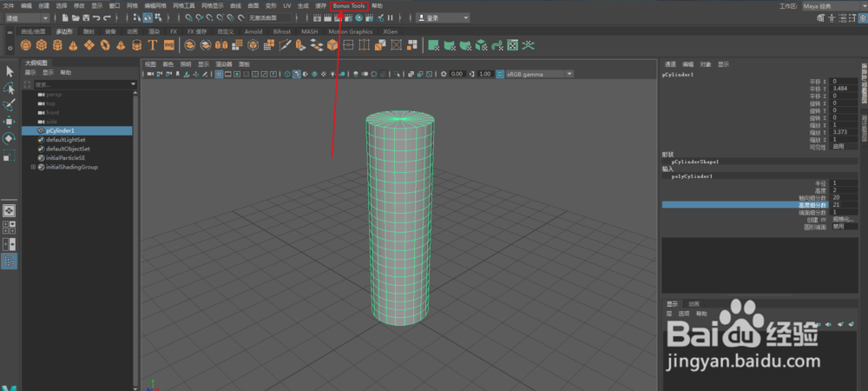Open the Bonus Tools menu

349,5
